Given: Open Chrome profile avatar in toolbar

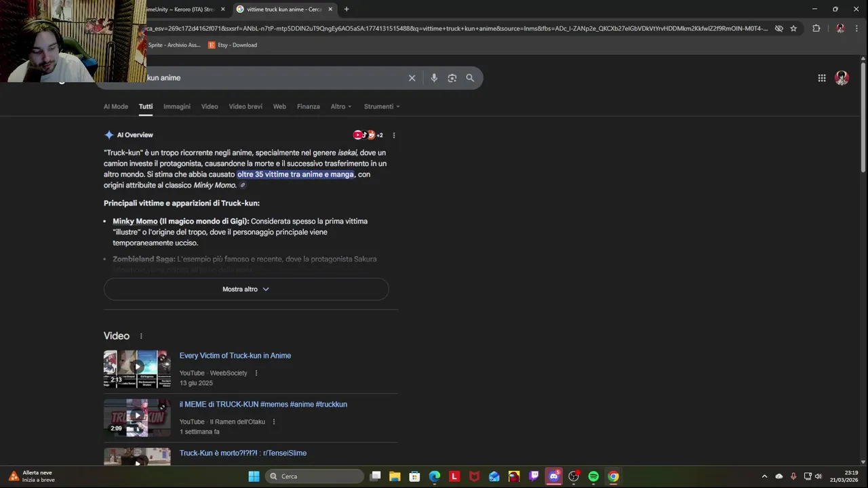Looking at the screenshot, I should click(840, 28).
